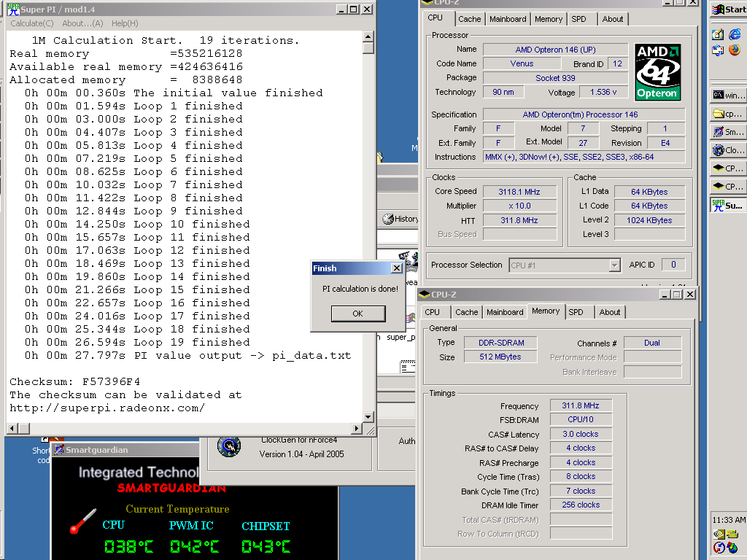Switch to the 'Su...' Super PI taskbar button

click(728, 205)
